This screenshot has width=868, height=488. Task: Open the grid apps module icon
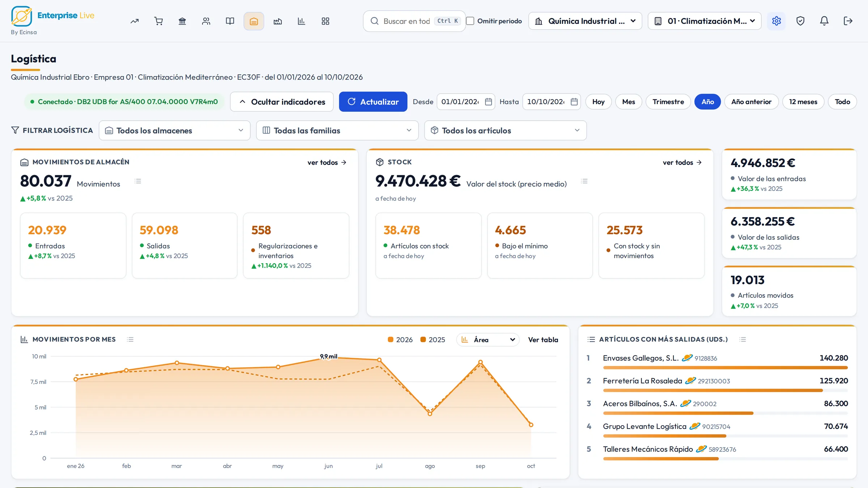pos(325,21)
